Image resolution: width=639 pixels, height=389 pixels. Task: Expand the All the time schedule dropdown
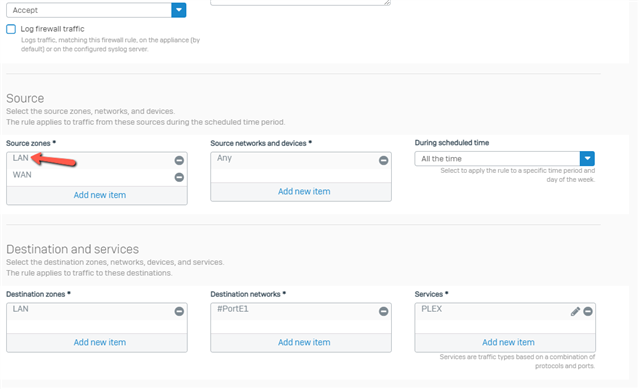pyautogui.click(x=587, y=158)
